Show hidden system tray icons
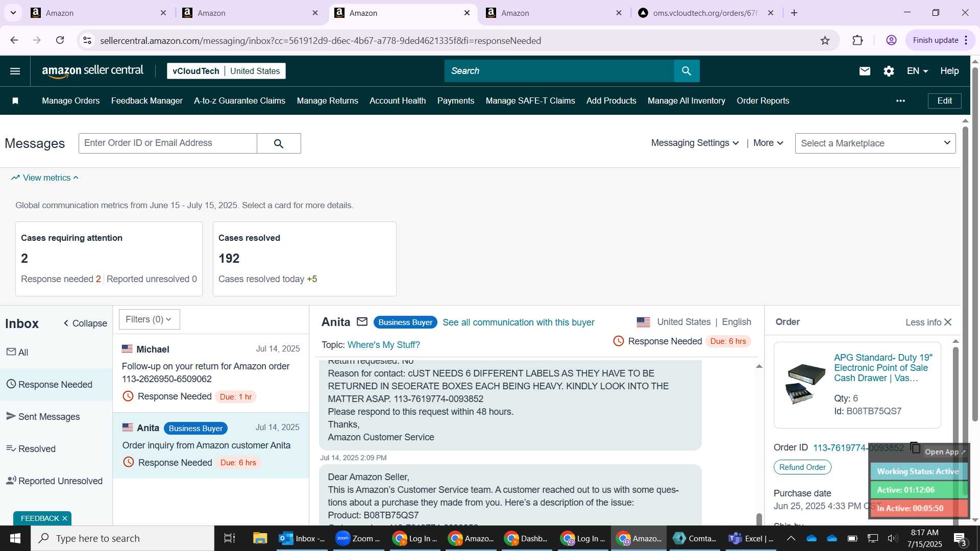The image size is (980, 551). 791,538
